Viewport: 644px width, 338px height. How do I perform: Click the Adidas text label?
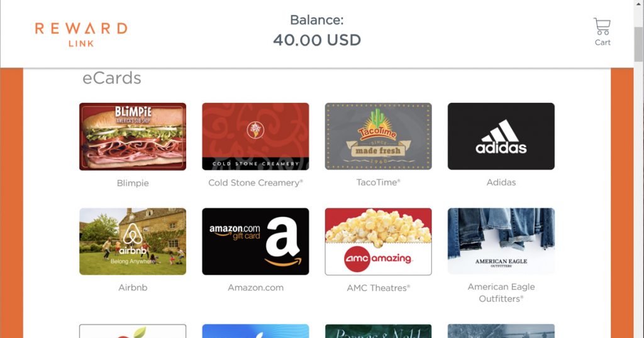tap(501, 182)
